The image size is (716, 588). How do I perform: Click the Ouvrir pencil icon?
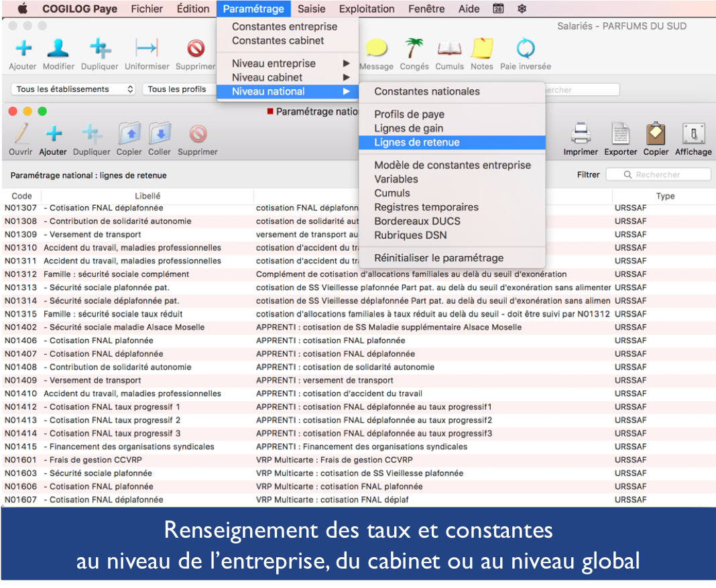click(21, 133)
